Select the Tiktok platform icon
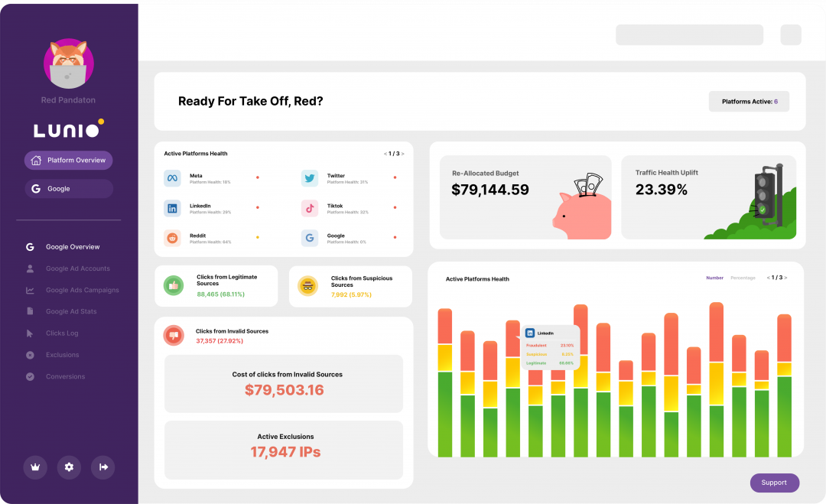The width and height of the screenshot is (826, 504). [310, 208]
